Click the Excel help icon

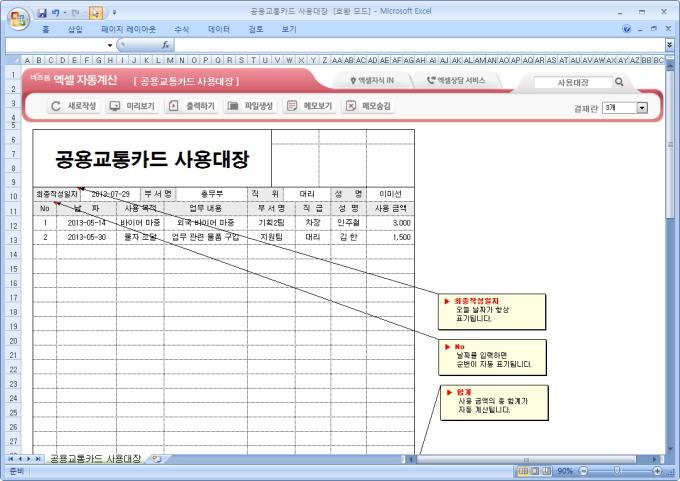627,29
